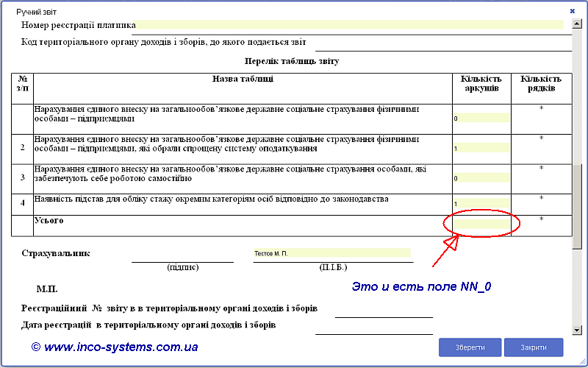Click the Закрити button

(x=534, y=347)
